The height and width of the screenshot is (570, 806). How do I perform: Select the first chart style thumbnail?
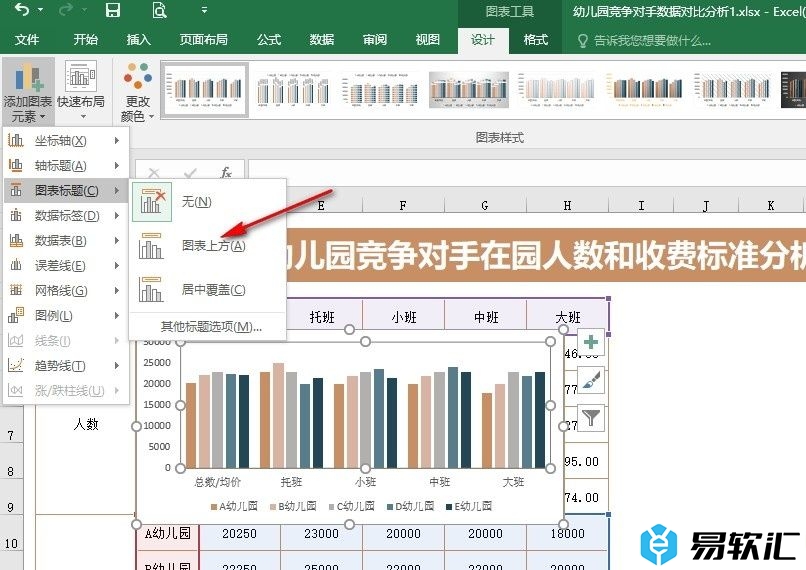pos(205,89)
